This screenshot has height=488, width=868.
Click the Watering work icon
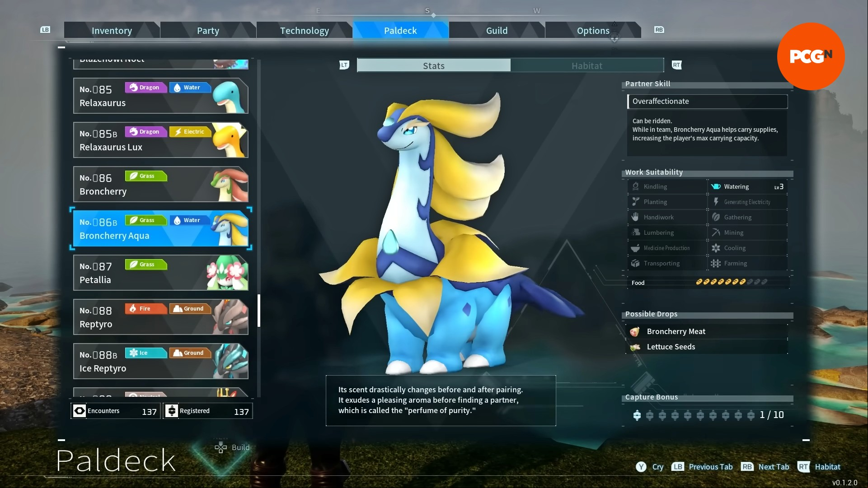click(716, 186)
